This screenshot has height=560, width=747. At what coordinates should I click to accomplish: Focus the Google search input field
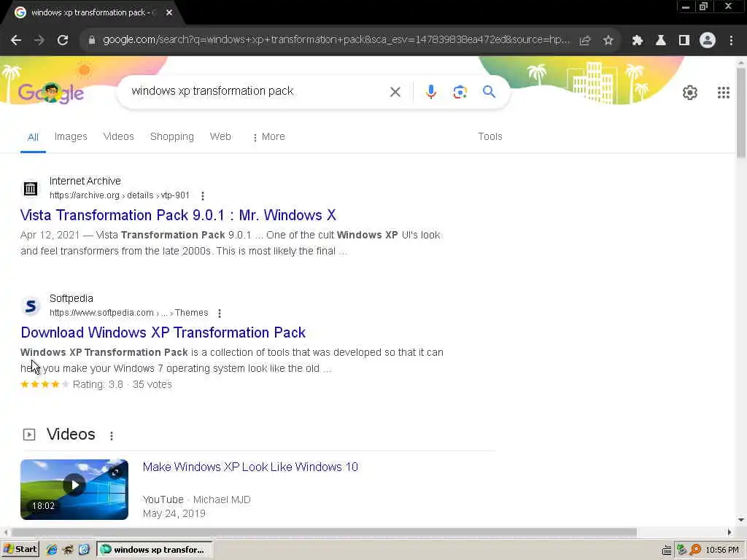coord(258,91)
